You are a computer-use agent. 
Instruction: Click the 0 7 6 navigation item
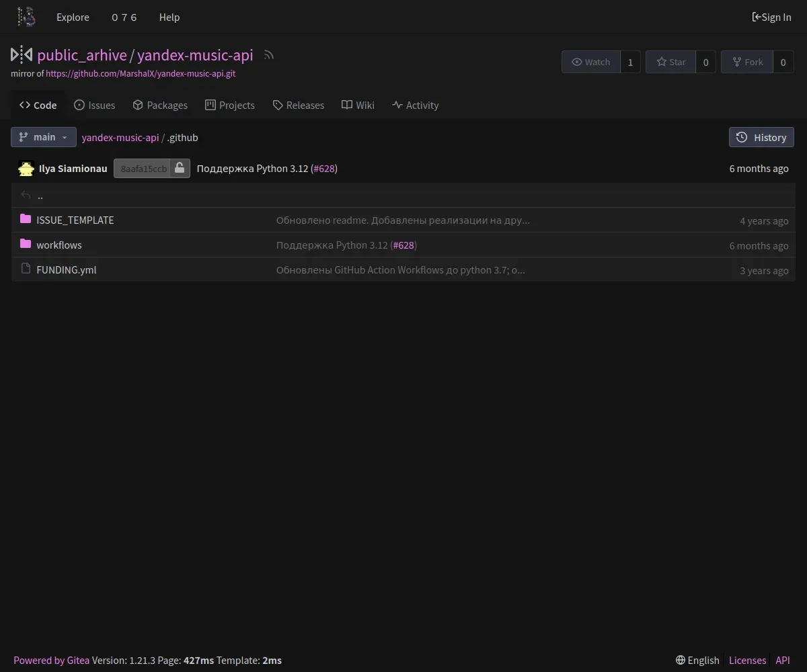click(x=124, y=17)
